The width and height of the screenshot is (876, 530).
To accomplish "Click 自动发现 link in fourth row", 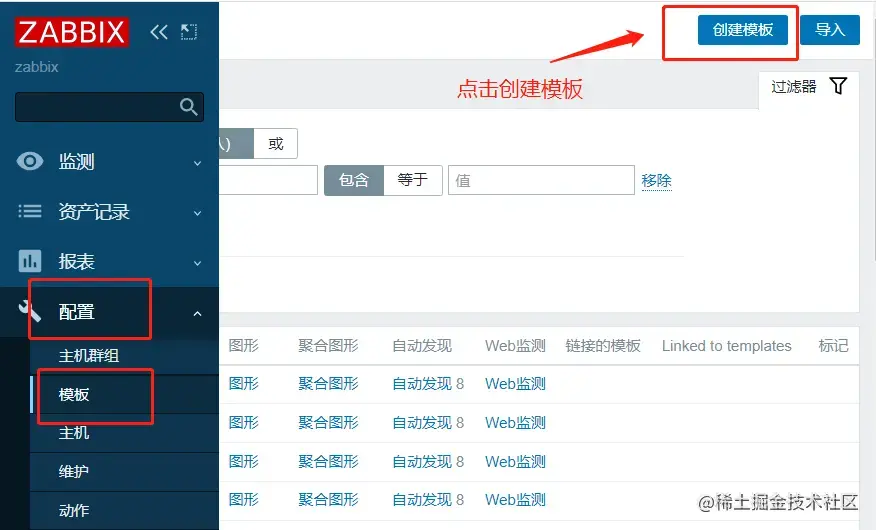I will [422, 500].
